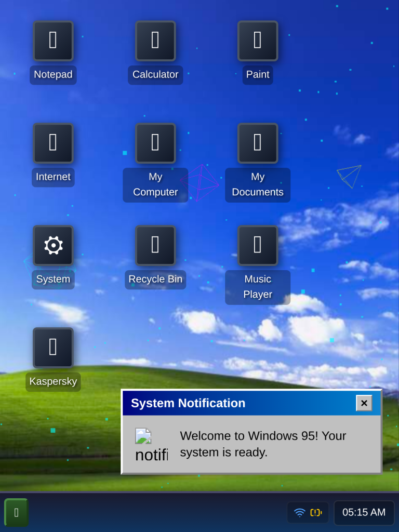This screenshot has width=399, height=532.
Task: Click the yellow battery warning tray icon
Action: tap(316, 512)
